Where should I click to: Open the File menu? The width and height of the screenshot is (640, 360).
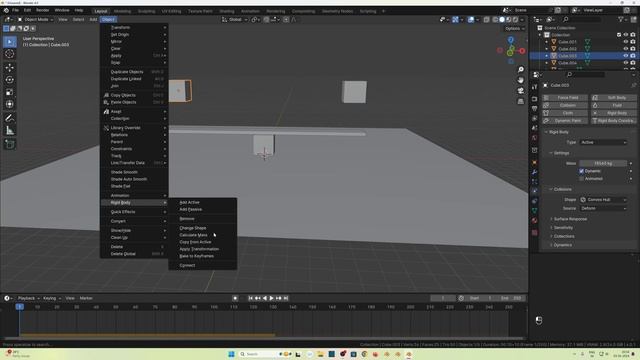16,10
